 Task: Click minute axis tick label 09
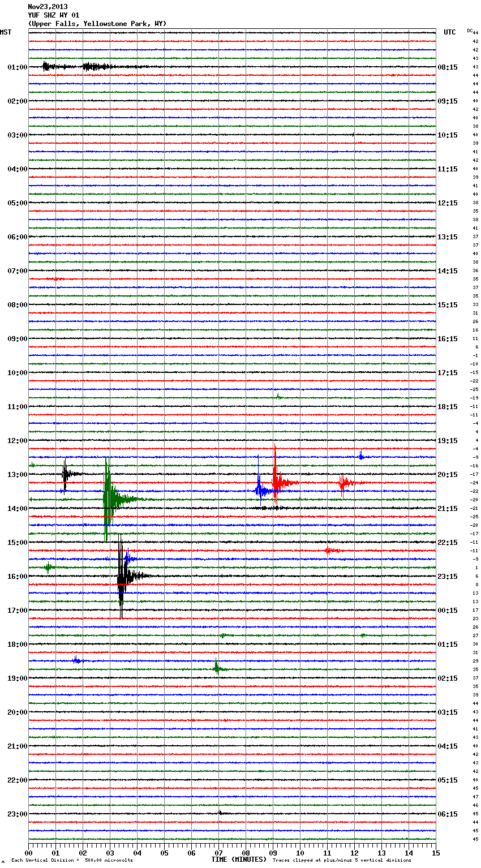coord(273,853)
